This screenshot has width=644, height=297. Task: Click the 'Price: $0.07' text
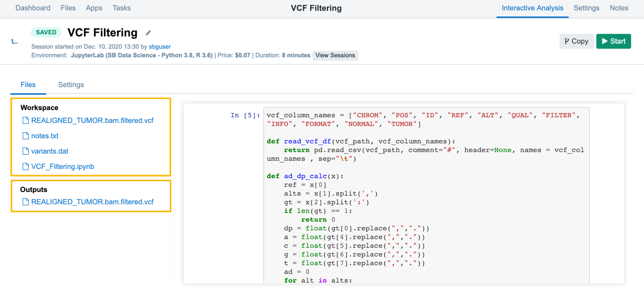[234, 55]
